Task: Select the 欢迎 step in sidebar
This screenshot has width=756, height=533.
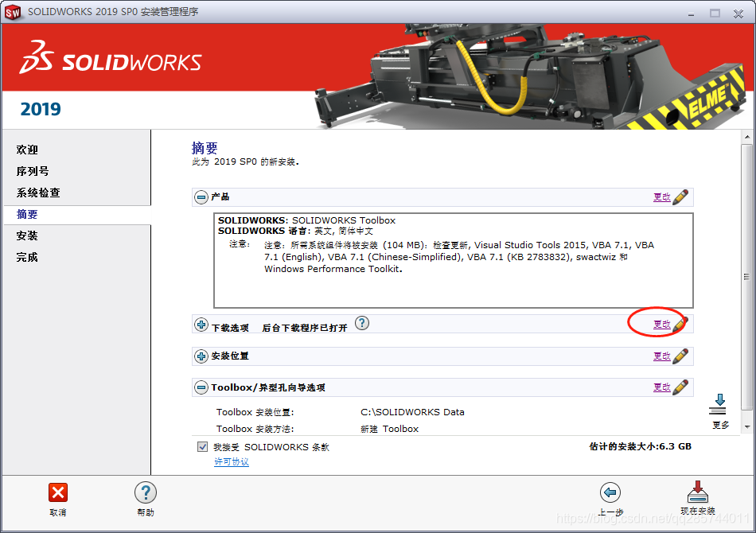Action: click(x=27, y=150)
